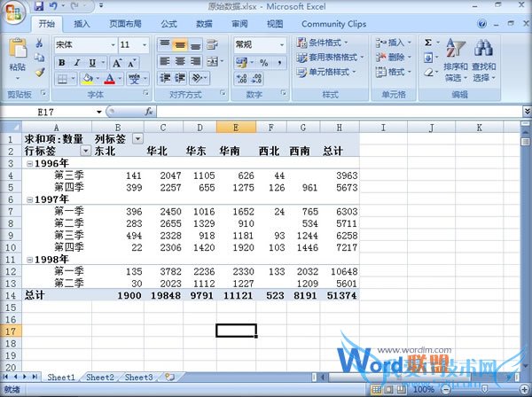Collapse the 1998年 group

(x=30, y=260)
